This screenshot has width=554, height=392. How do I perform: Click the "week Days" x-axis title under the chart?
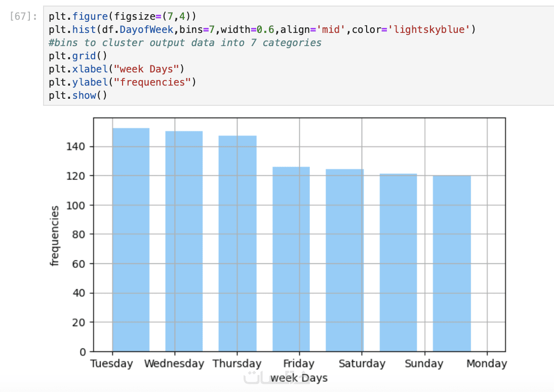click(299, 378)
